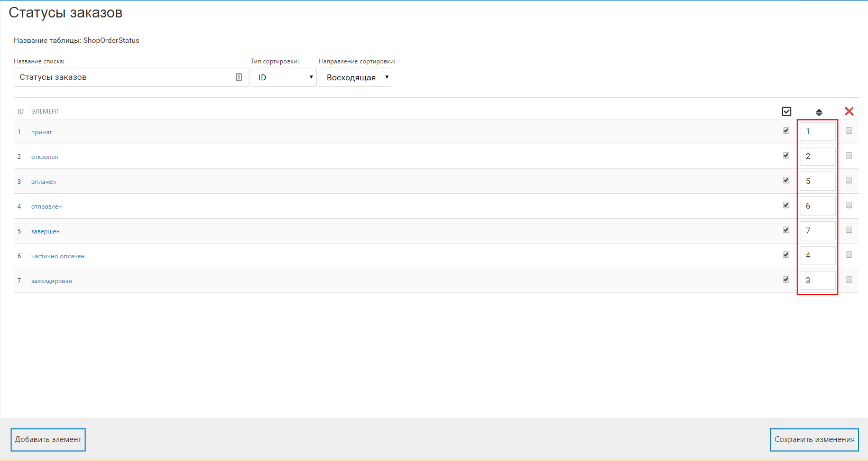
Task: Click the 'захолдирован' element link
Action: [x=51, y=281]
